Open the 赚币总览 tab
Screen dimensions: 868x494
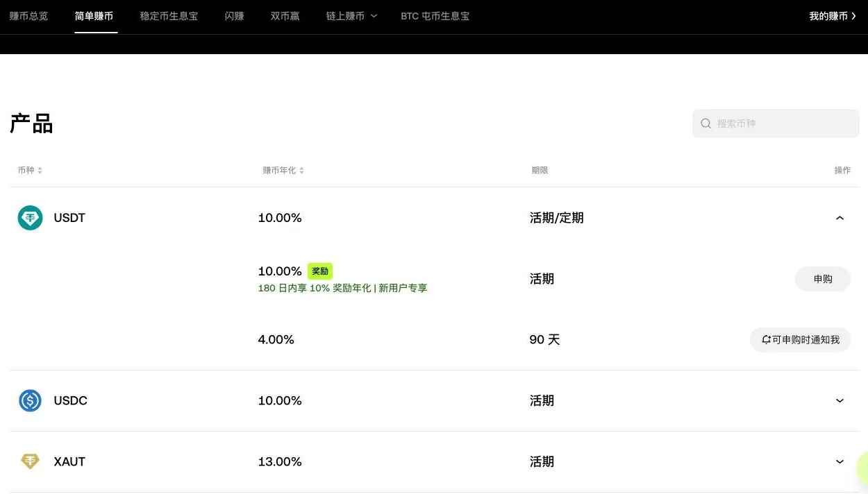[x=28, y=16]
